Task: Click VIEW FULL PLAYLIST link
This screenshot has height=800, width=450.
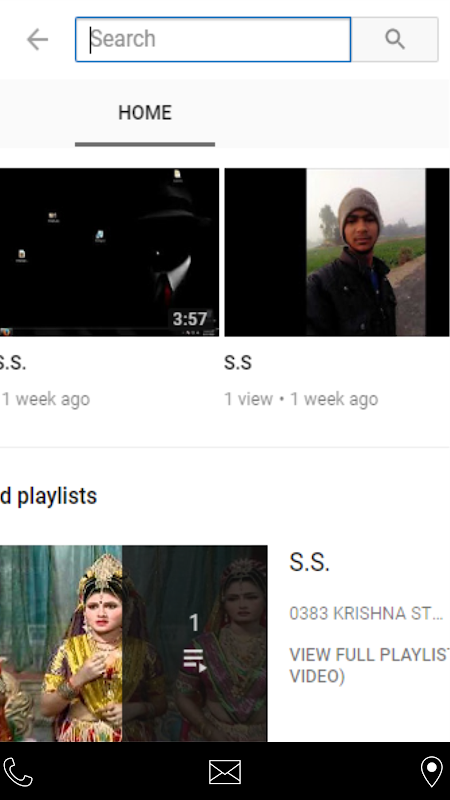Action: click(369, 665)
